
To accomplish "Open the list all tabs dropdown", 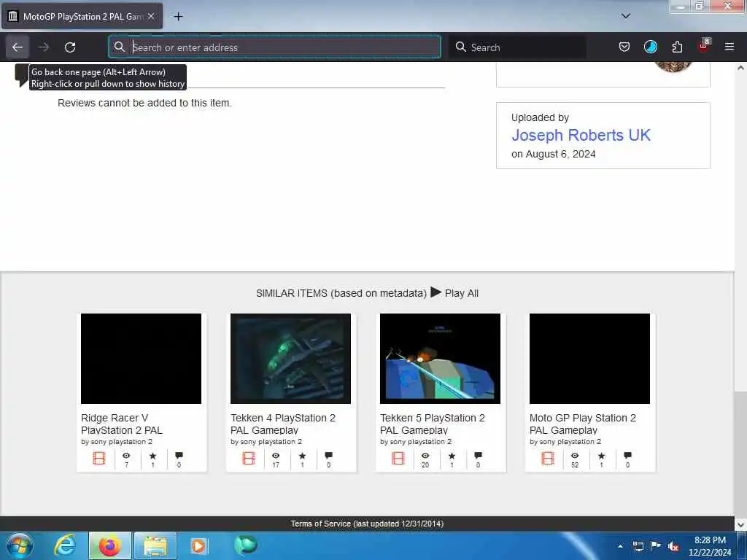I will (x=625, y=16).
